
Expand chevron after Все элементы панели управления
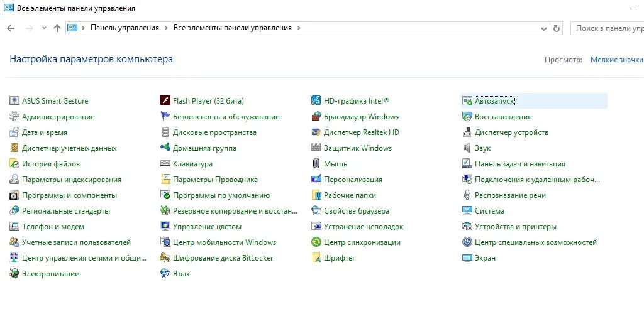(299, 28)
